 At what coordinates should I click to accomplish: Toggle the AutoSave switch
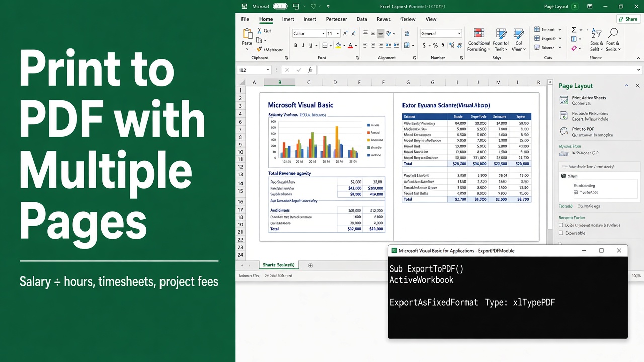pyautogui.click(x=280, y=6)
